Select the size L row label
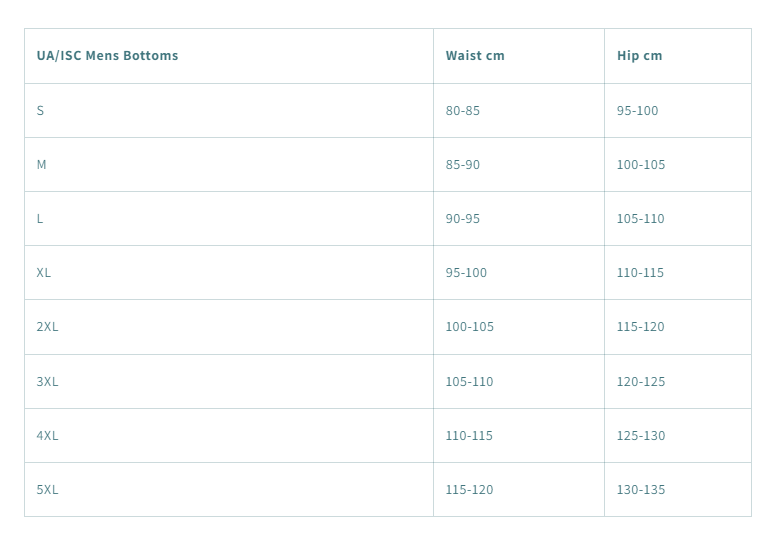Screen dimensions: 776x551 click(x=40, y=218)
